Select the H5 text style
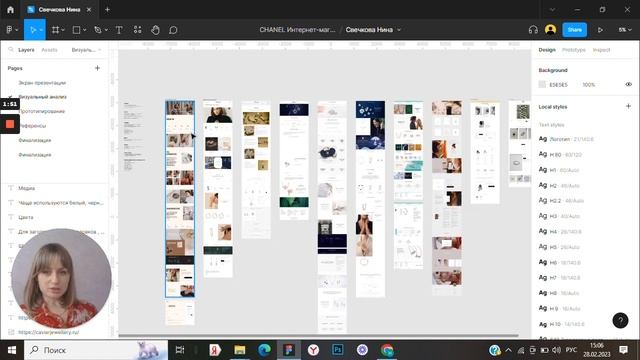Viewport: 640px width, 360px height. click(559, 247)
